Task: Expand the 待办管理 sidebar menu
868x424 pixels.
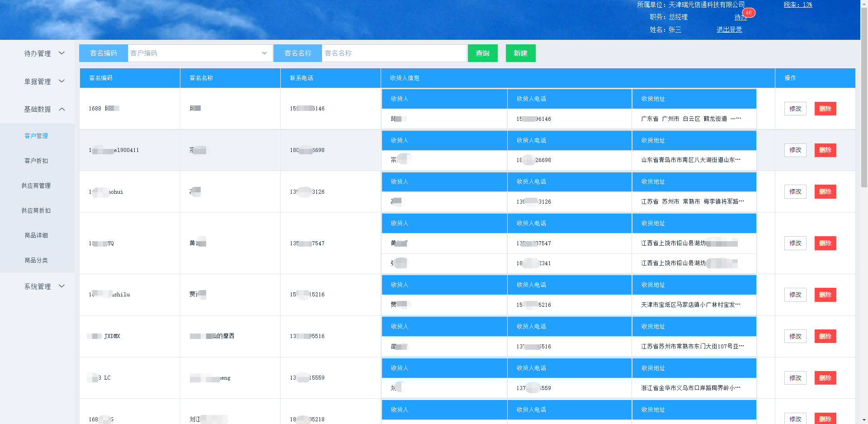Action: [44, 53]
